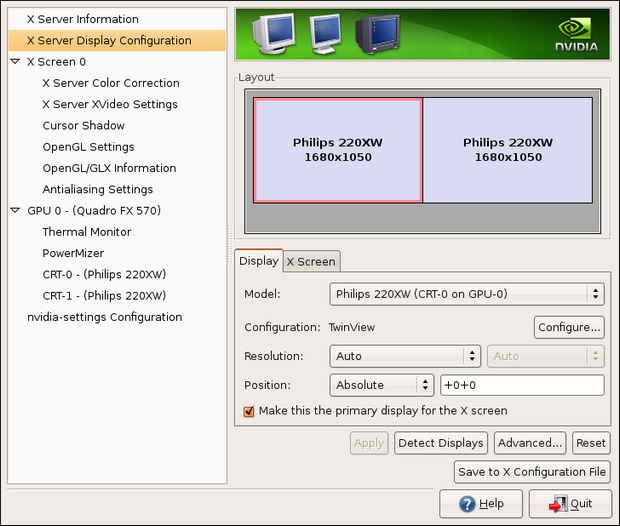Open the Model dropdown for Philips 220XW
The width and height of the screenshot is (620, 526).
467,294
